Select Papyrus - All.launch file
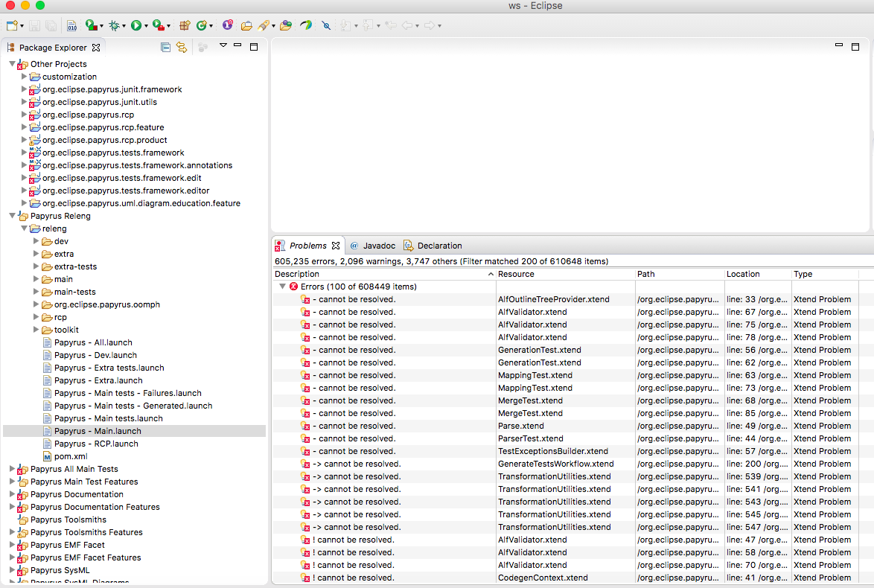 (93, 342)
